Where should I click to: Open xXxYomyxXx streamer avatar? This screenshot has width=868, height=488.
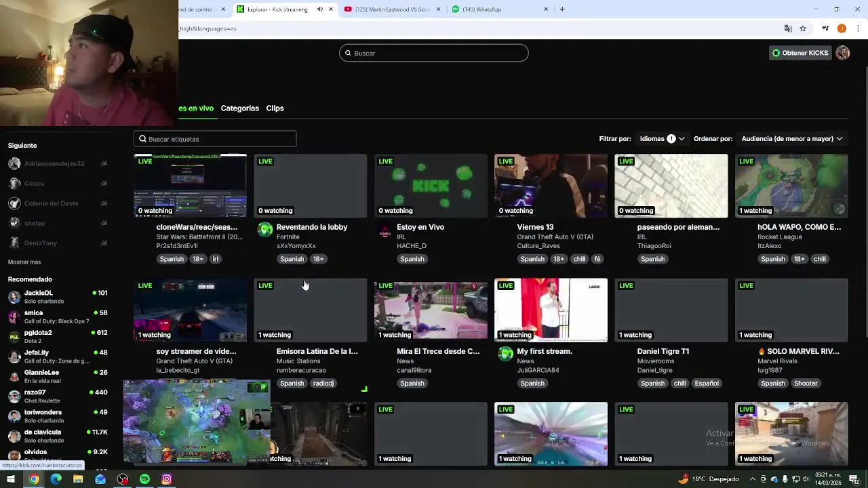click(265, 229)
